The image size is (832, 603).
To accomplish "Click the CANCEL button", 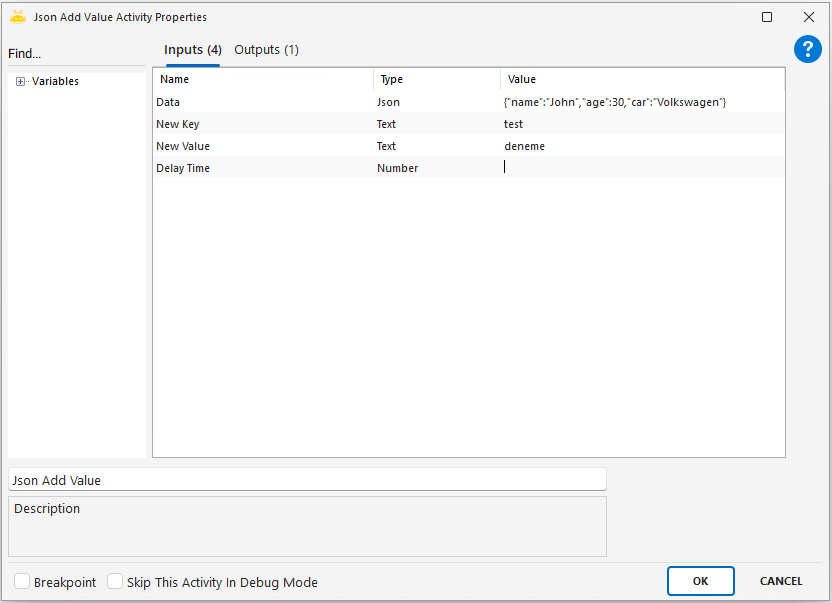I will click(780, 581).
